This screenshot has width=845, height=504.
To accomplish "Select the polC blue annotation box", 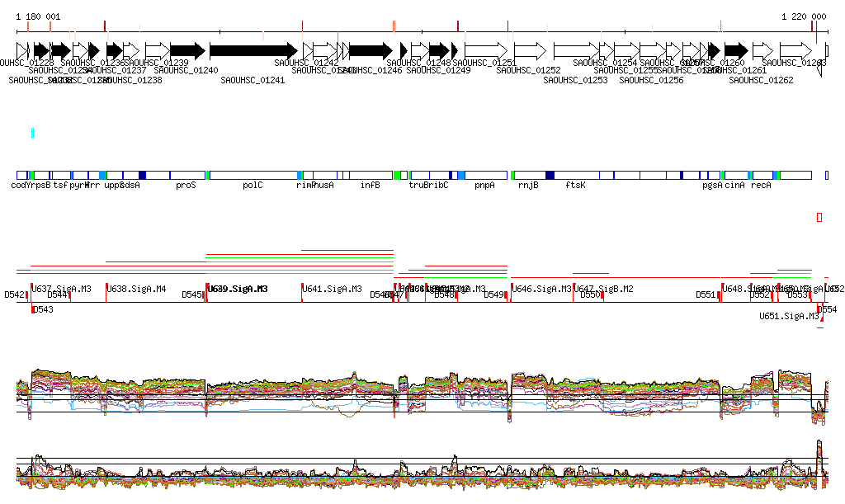I will (x=253, y=175).
